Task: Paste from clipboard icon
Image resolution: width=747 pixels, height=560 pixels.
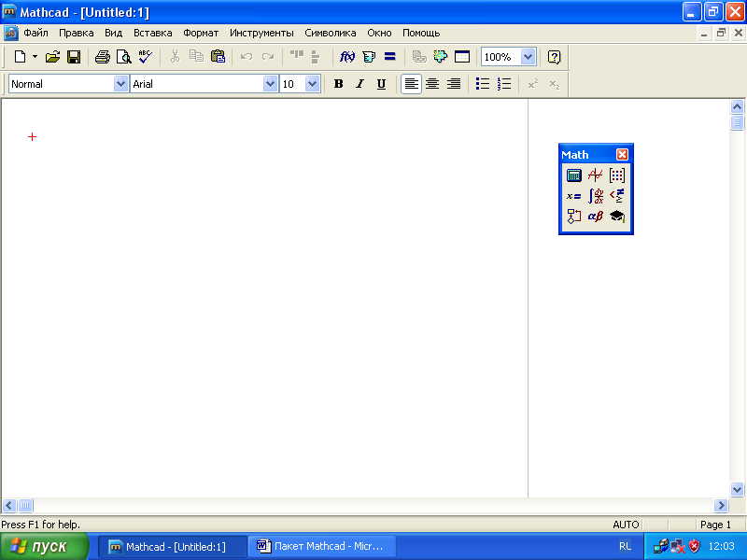Action: click(x=218, y=57)
